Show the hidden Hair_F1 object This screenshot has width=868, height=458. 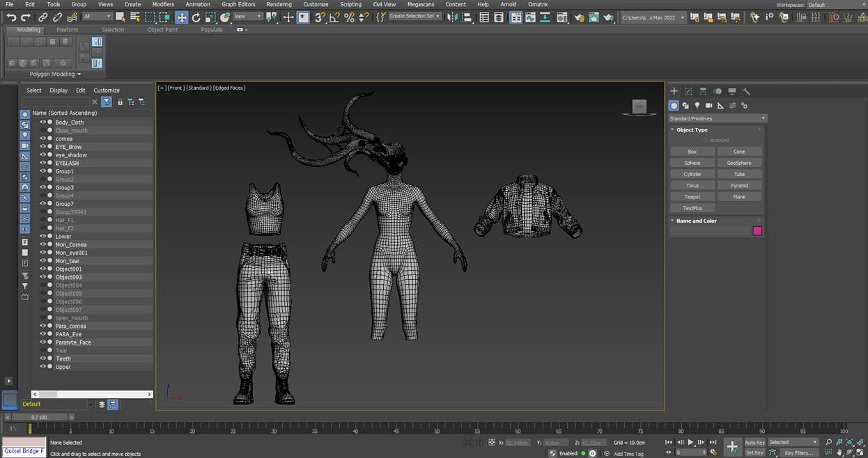[x=42, y=220]
